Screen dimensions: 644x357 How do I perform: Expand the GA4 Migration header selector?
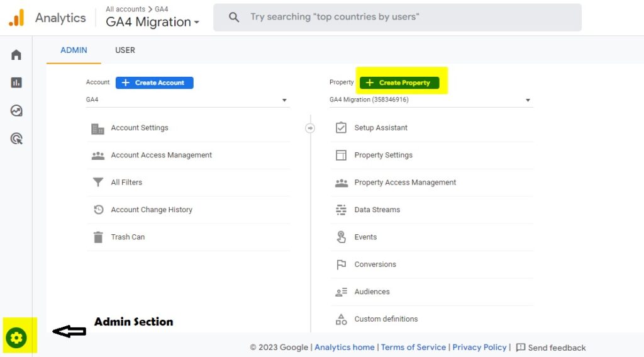click(152, 22)
